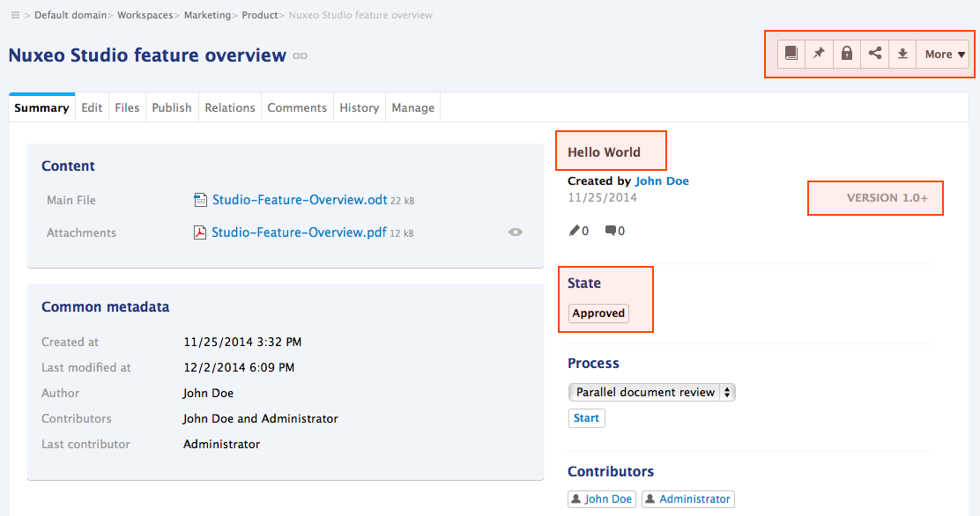Go to the Publish tab
The height and width of the screenshot is (516, 980).
172,107
